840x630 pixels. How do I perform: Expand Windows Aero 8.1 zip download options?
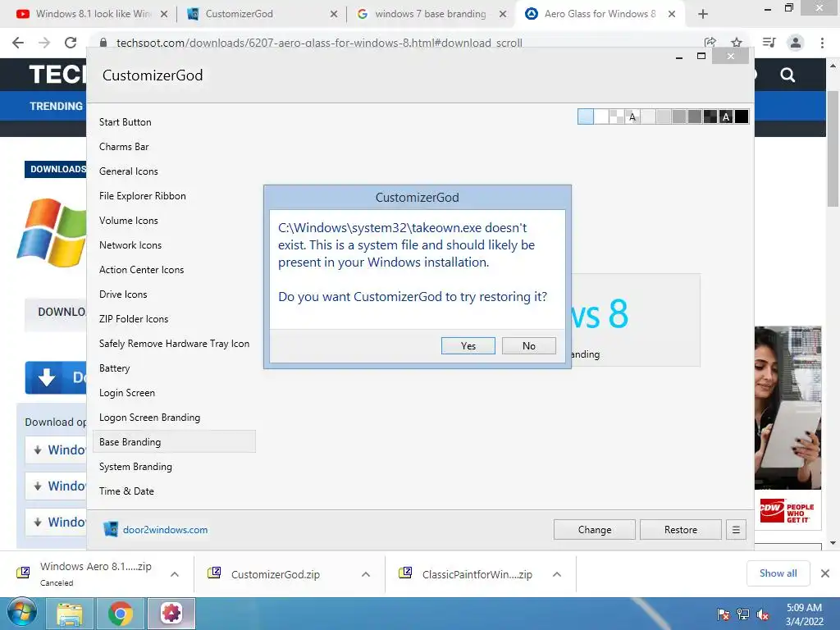175,574
